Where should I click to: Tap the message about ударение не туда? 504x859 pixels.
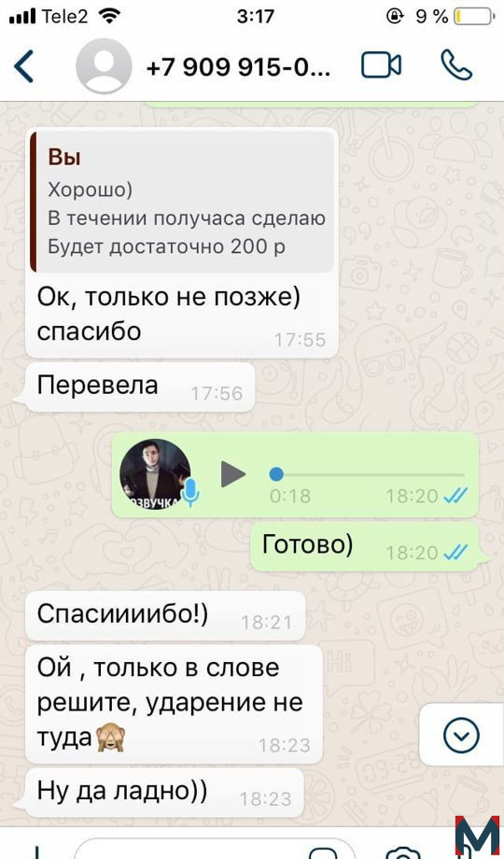[174, 704]
